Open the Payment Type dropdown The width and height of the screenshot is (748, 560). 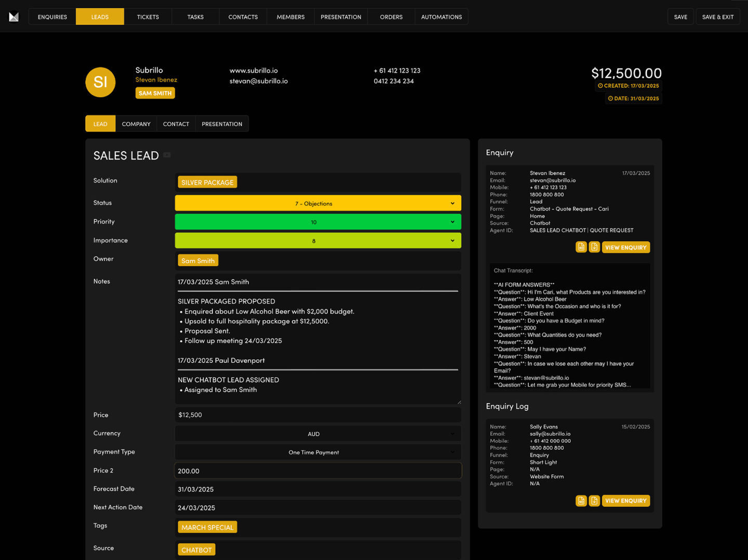(x=317, y=452)
